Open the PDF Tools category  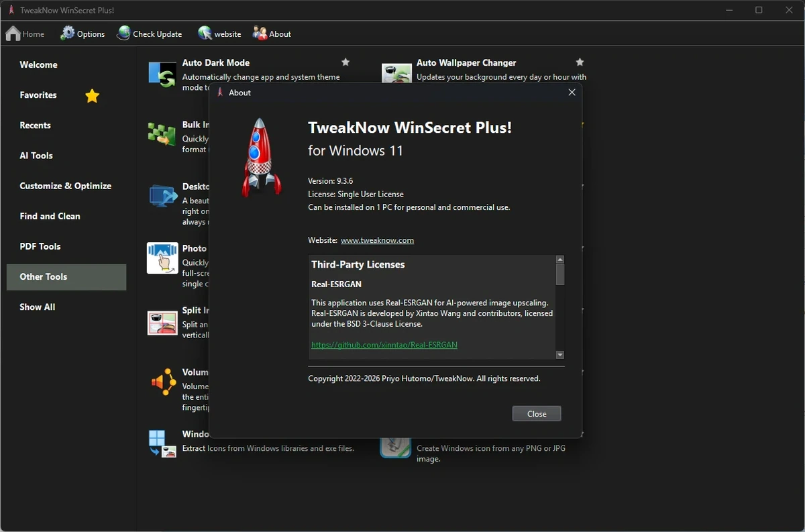[x=40, y=246]
